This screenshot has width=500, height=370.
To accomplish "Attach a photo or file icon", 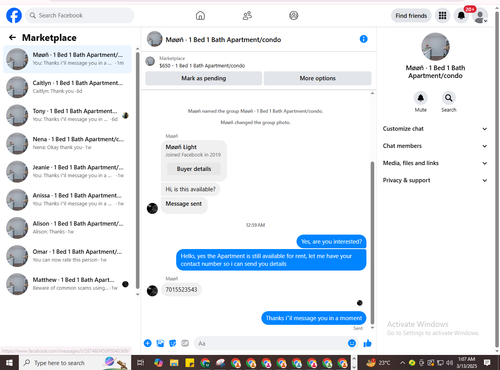I will point(160,343).
